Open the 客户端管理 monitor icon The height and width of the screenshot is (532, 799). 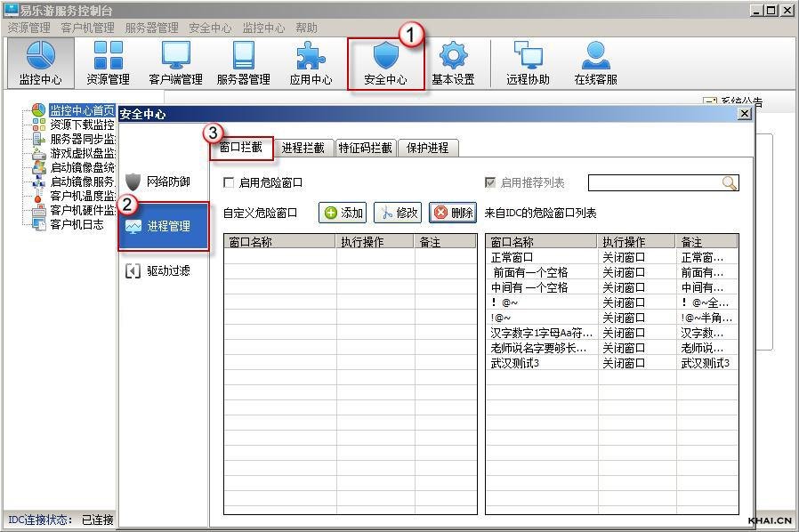pyautogui.click(x=175, y=62)
